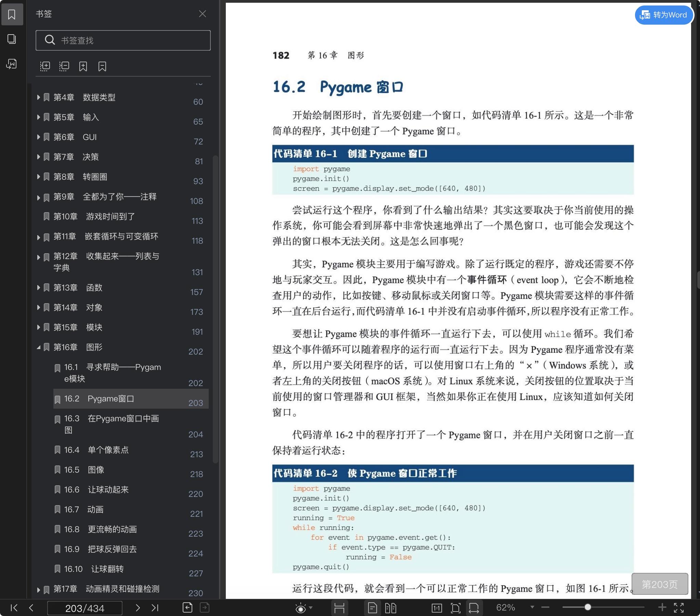Expand bookmark 第4章 数据类型
Image resolution: width=700 pixels, height=616 pixels.
38,97
